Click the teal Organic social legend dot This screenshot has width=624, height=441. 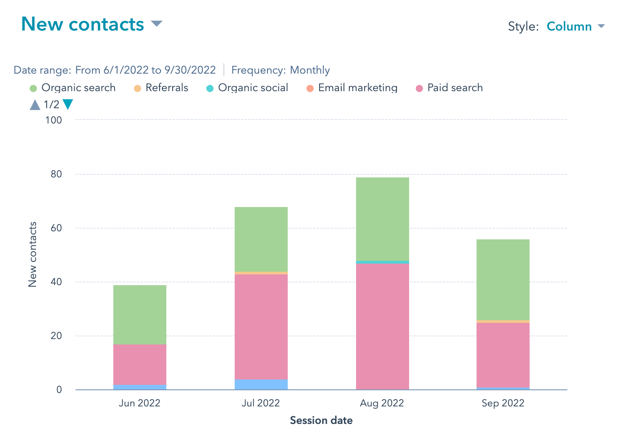point(210,88)
